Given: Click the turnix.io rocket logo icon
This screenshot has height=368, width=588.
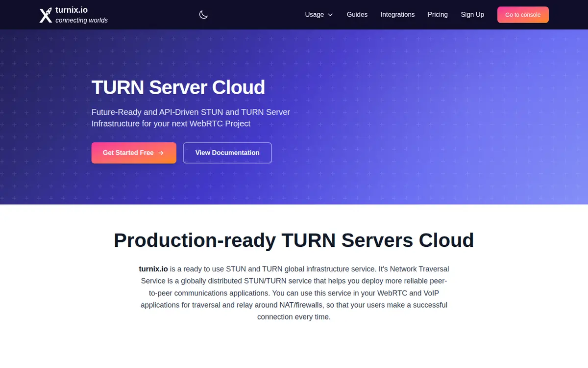Looking at the screenshot, I should [x=46, y=15].
